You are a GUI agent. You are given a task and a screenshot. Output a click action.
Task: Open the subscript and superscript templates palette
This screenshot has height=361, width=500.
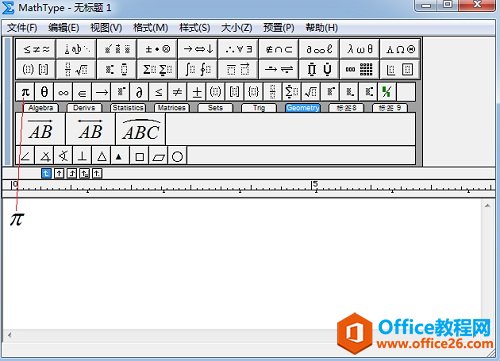coord(117,69)
